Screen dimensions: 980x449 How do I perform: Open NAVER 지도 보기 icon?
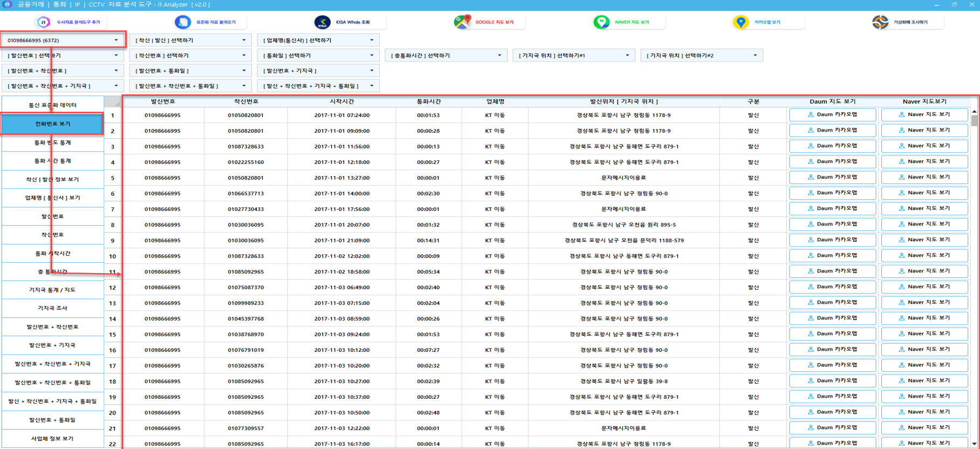pos(601,22)
